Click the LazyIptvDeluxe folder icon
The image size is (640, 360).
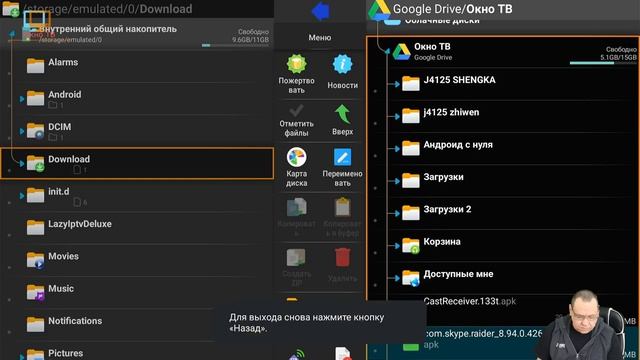pos(36,227)
